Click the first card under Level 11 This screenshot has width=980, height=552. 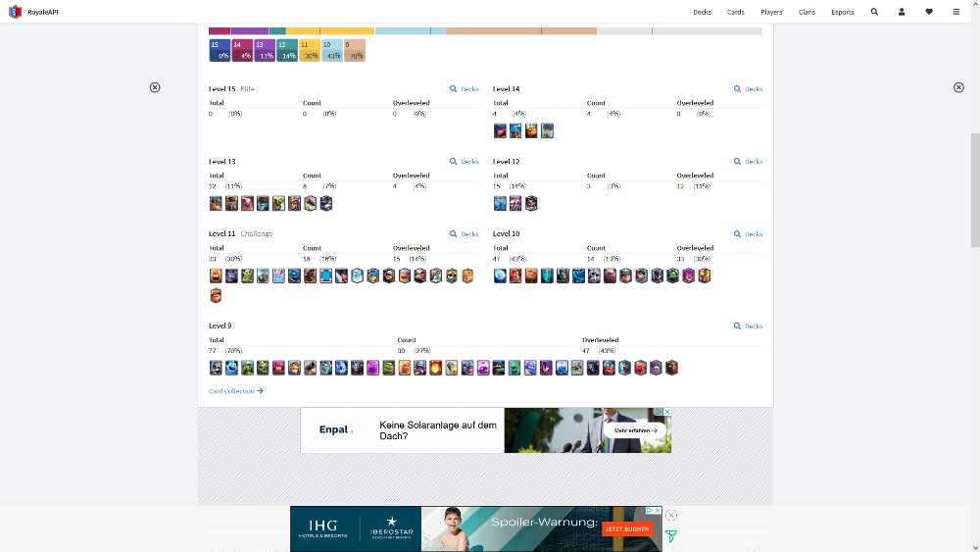[216, 276]
